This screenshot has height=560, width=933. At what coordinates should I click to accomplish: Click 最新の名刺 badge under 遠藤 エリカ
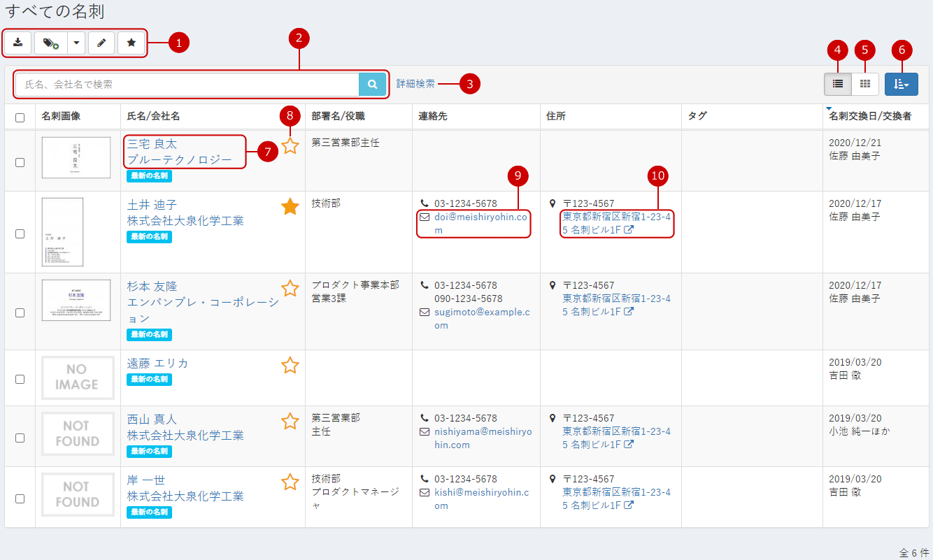(149, 379)
